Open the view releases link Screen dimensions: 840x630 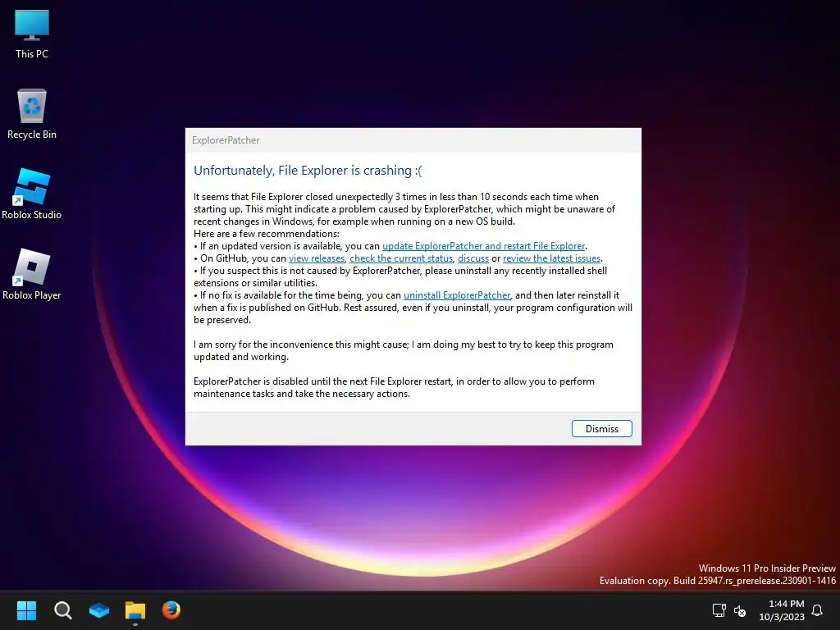(x=317, y=258)
